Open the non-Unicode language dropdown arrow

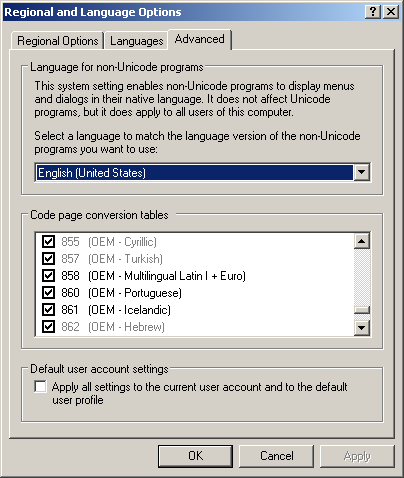[361, 173]
